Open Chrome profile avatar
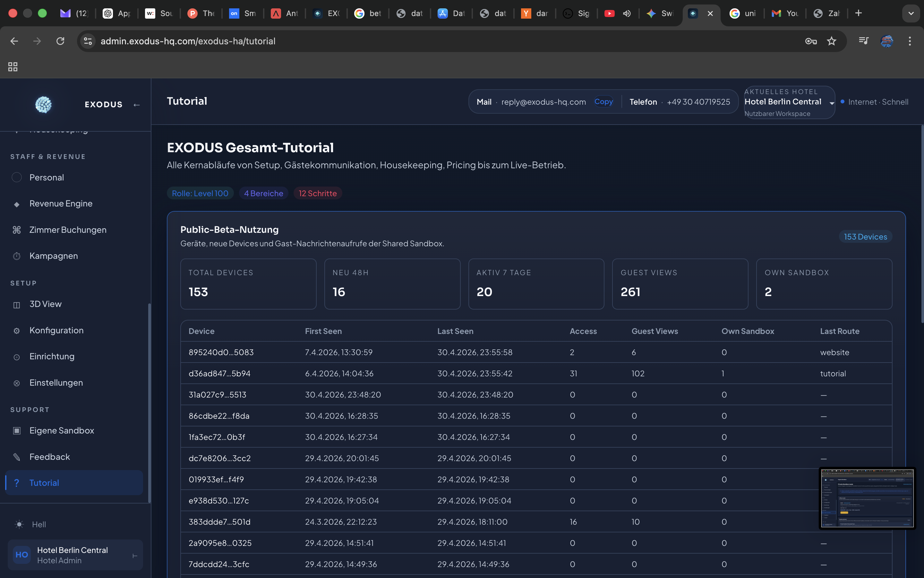Image resolution: width=924 pixels, height=578 pixels. tap(886, 41)
